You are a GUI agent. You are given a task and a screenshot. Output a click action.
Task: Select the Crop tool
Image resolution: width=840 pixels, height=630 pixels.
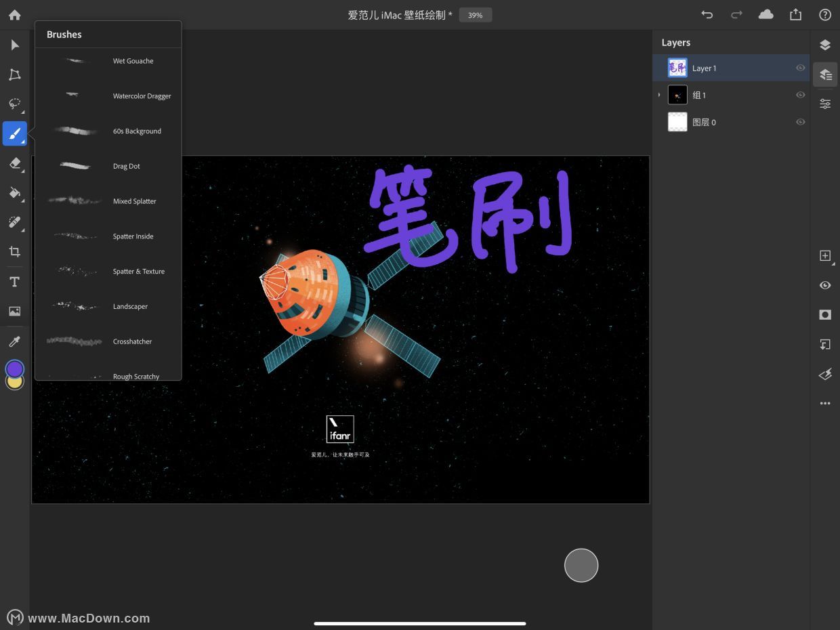point(15,252)
